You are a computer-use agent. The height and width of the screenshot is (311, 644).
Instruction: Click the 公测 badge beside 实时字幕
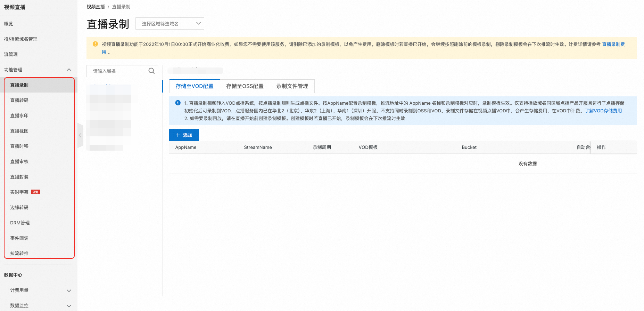pos(35,192)
